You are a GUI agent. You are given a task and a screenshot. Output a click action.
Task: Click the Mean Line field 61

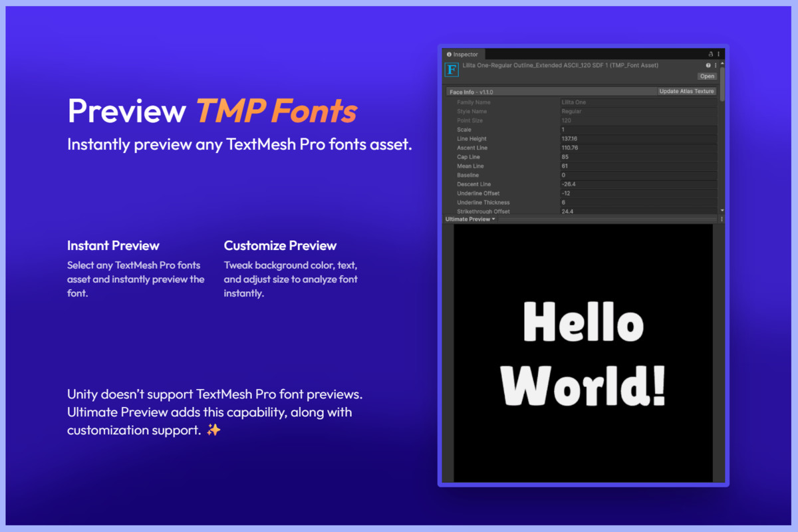(638, 166)
